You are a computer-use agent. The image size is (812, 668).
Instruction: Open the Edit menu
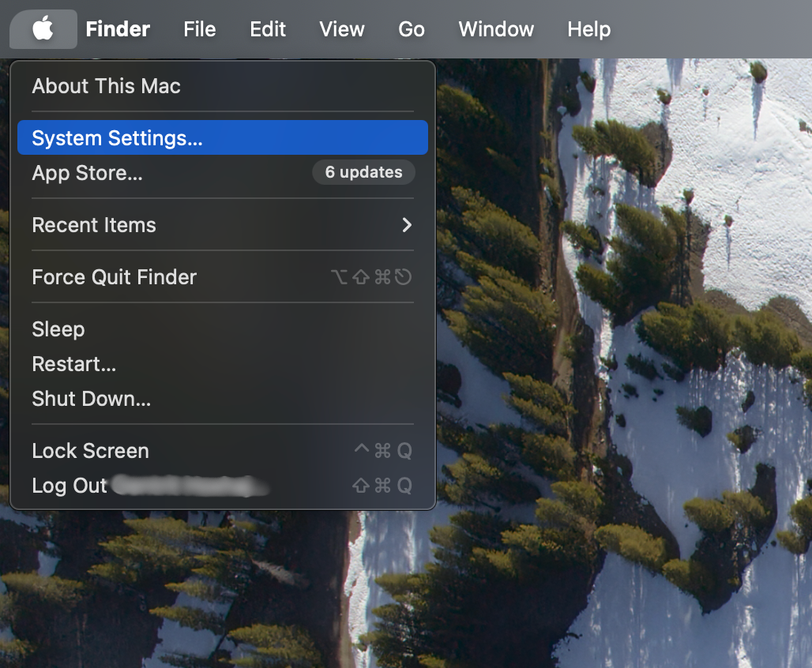coord(267,28)
